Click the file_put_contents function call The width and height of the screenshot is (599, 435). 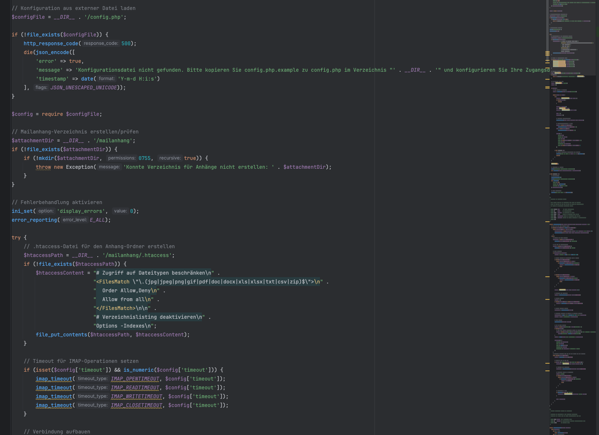click(x=62, y=335)
